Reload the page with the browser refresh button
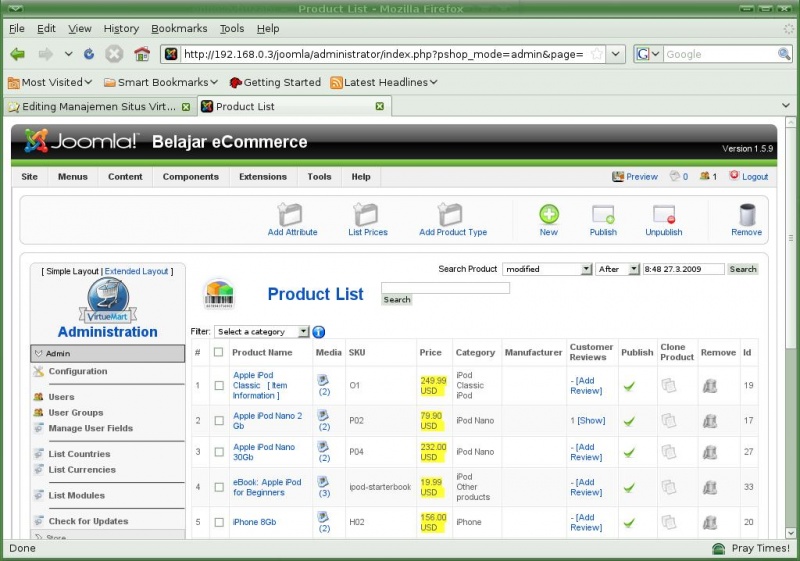This screenshot has height=561, width=800. click(x=89, y=54)
